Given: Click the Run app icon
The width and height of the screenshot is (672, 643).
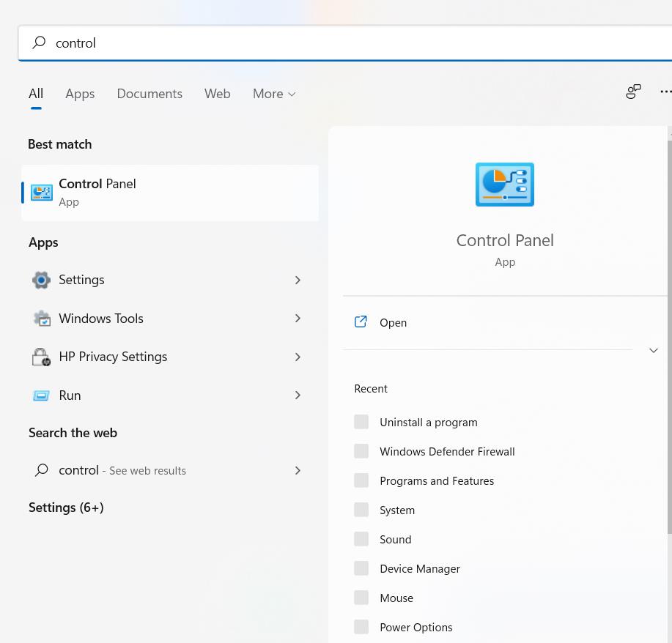Looking at the screenshot, I should (x=41, y=395).
